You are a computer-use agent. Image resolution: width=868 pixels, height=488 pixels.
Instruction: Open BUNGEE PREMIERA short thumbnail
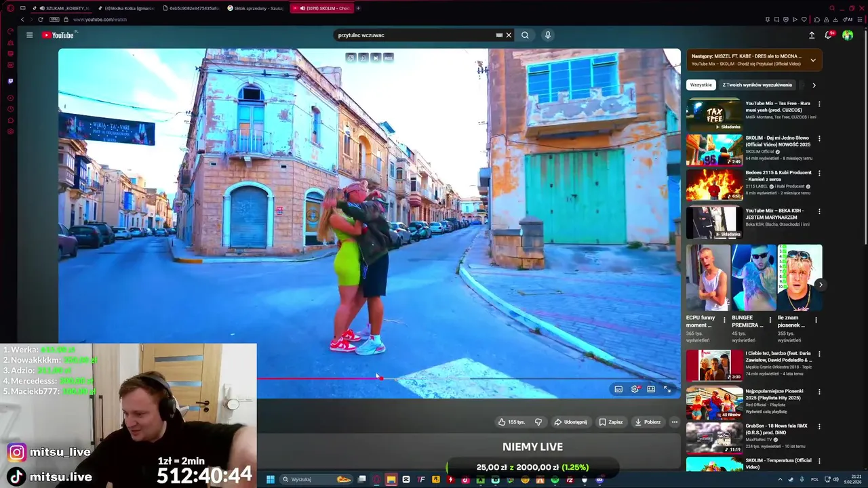753,277
